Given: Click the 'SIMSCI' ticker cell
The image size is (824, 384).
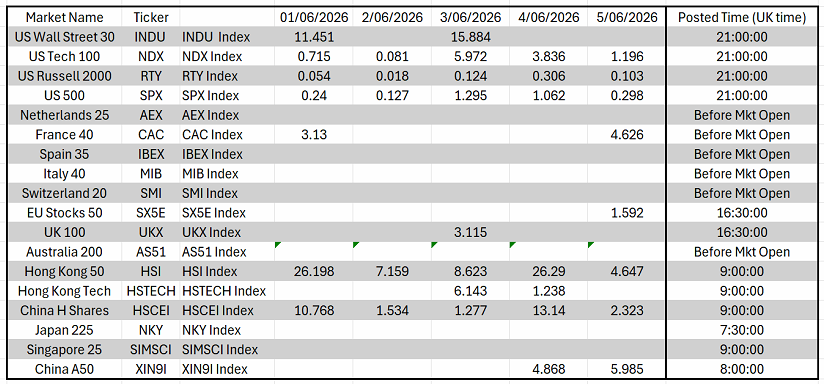Looking at the screenshot, I should pos(151,349).
